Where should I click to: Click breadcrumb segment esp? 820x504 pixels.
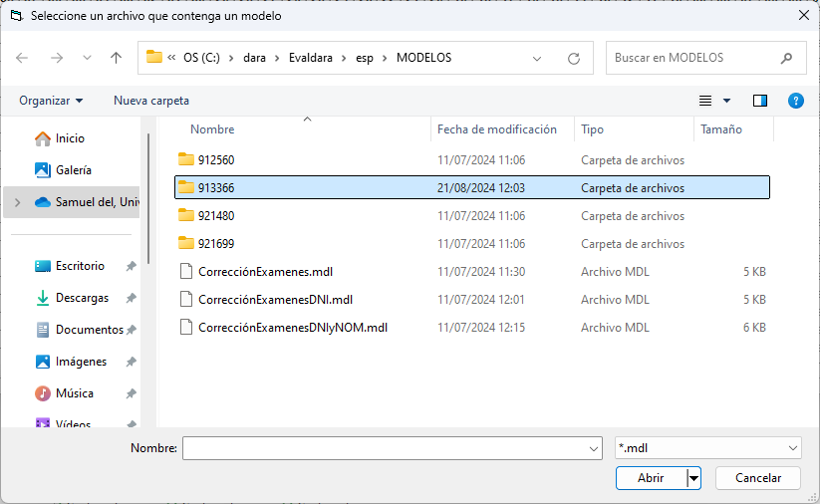(365, 58)
